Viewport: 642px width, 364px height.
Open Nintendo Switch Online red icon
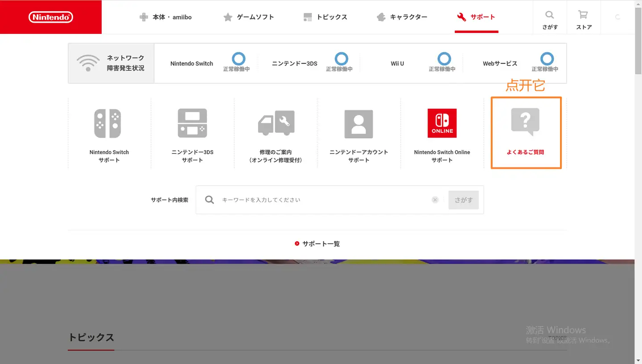(442, 123)
